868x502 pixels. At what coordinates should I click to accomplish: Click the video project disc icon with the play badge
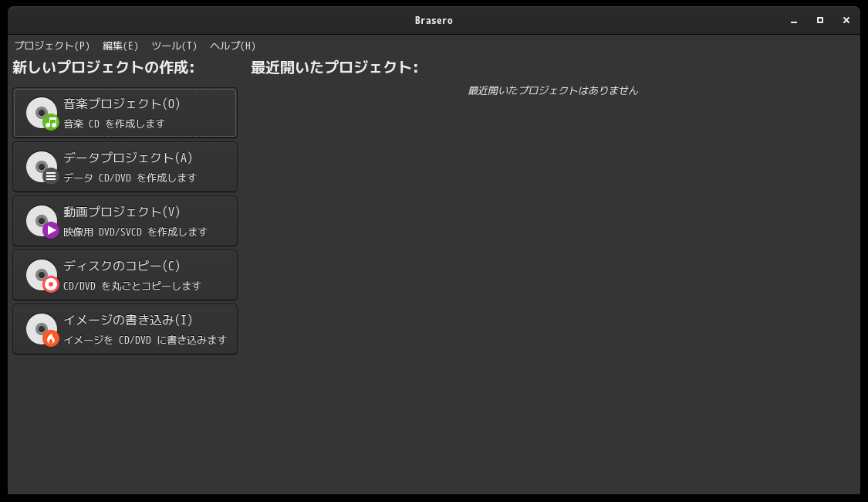coord(42,222)
